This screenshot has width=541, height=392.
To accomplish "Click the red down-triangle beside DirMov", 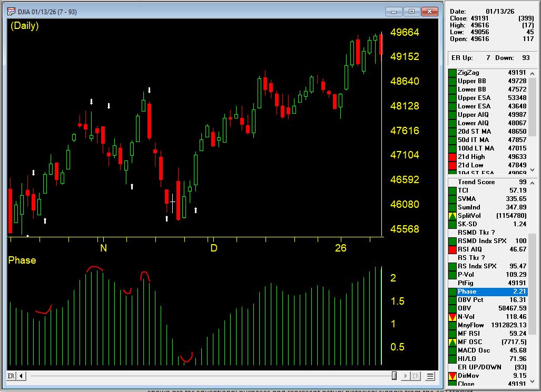I will tap(452, 376).
